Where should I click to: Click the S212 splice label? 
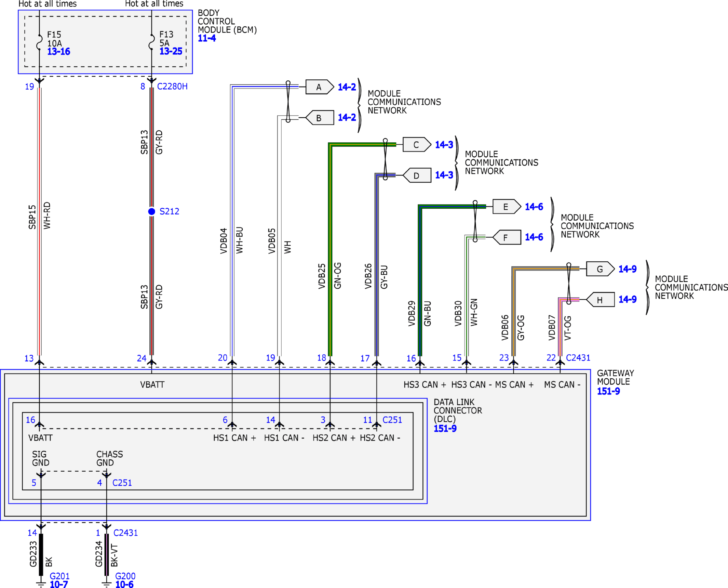tap(170, 211)
